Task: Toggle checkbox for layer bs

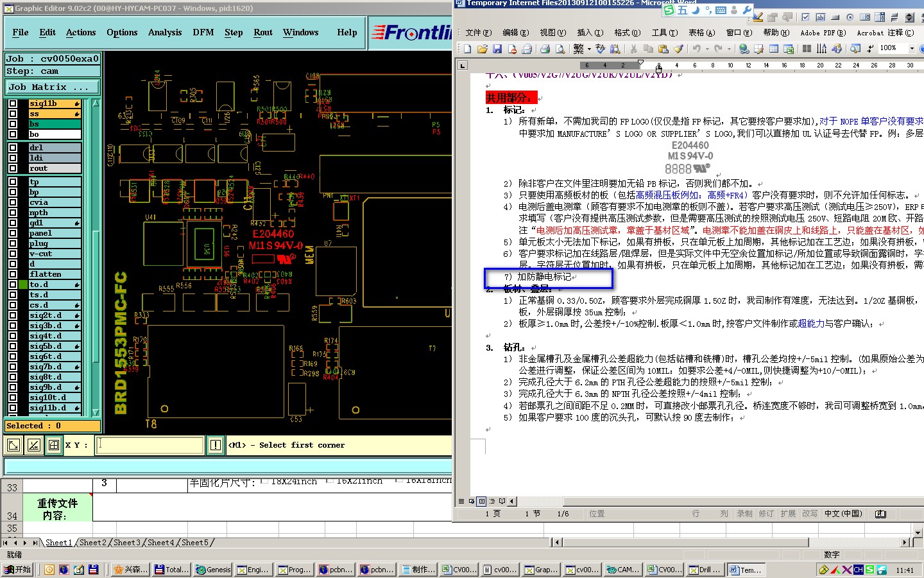Action: pos(13,124)
